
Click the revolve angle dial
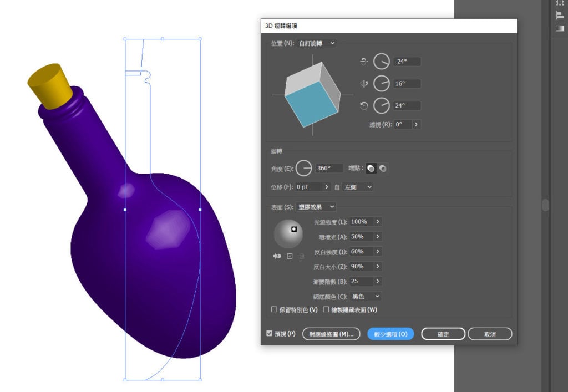(303, 169)
